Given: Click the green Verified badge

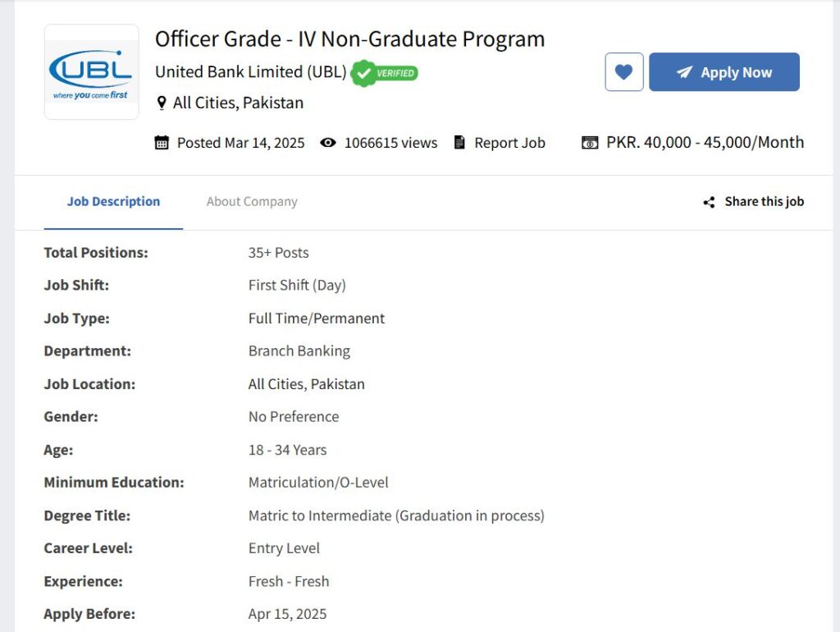Looking at the screenshot, I should pos(385,73).
